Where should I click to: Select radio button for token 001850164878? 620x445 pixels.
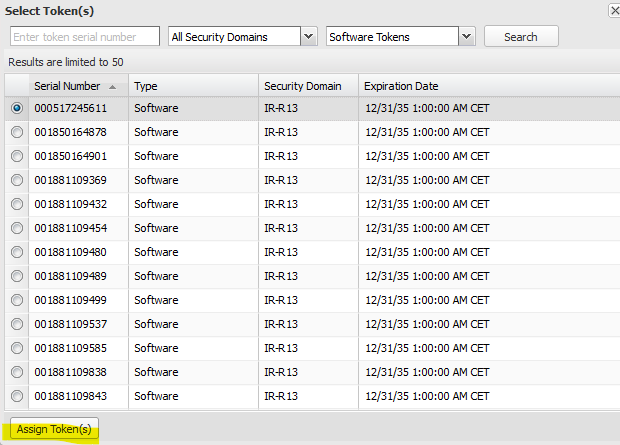click(17, 132)
